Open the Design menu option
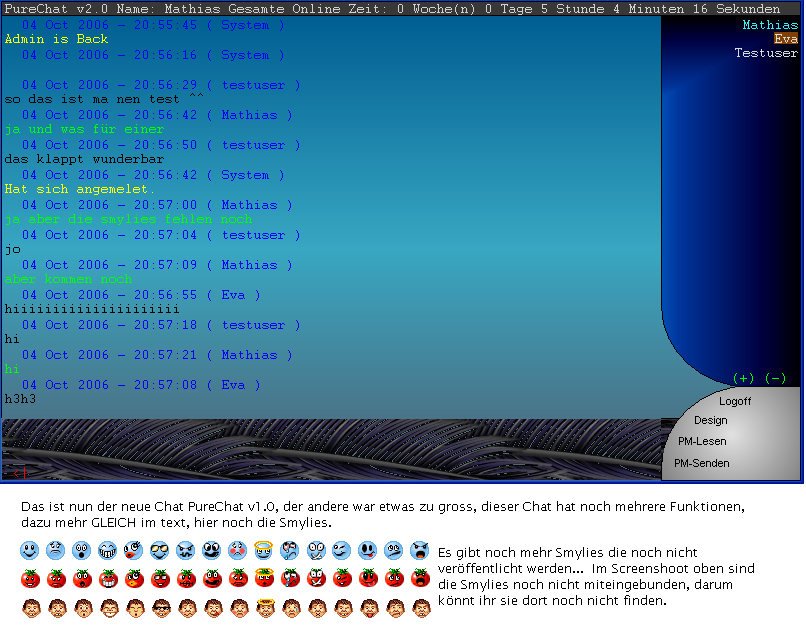The width and height of the screenshot is (806, 630). [x=710, y=420]
